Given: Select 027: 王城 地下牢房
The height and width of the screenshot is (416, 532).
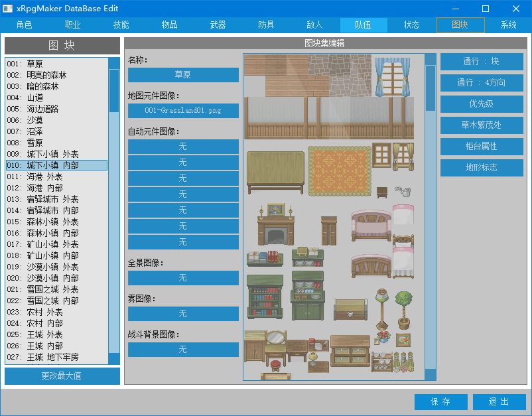Looking at the screenshot, I should point(57,357).
